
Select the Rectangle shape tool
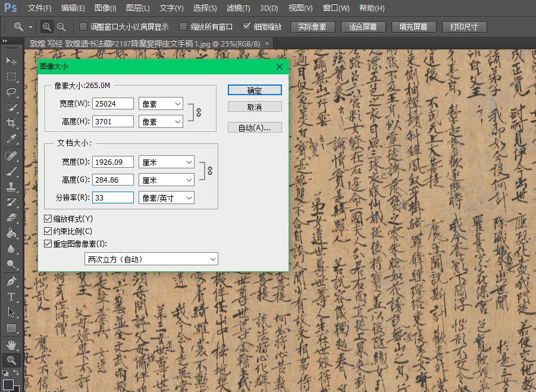click(11, 328)
